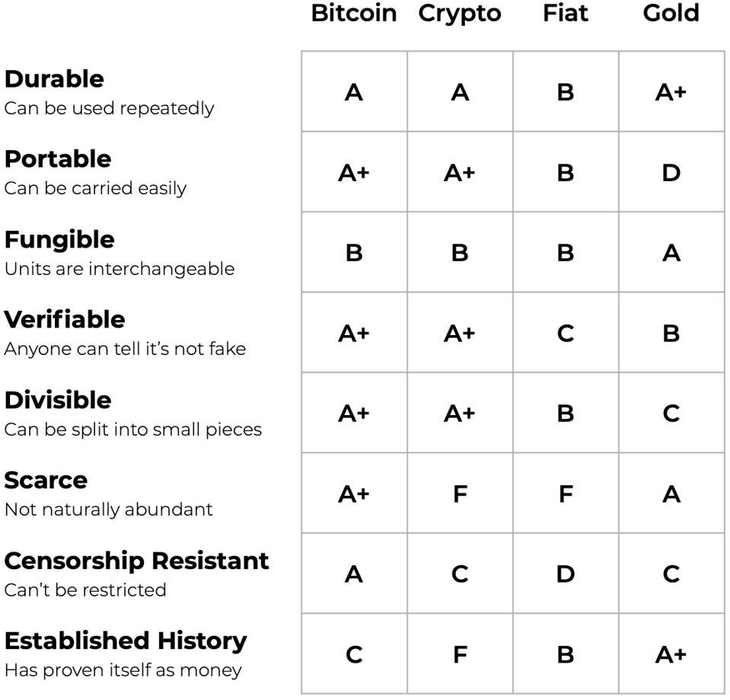730x700 pixels.
Task: Select the Verifiable row heading
Action: click(x=65, y=319)
